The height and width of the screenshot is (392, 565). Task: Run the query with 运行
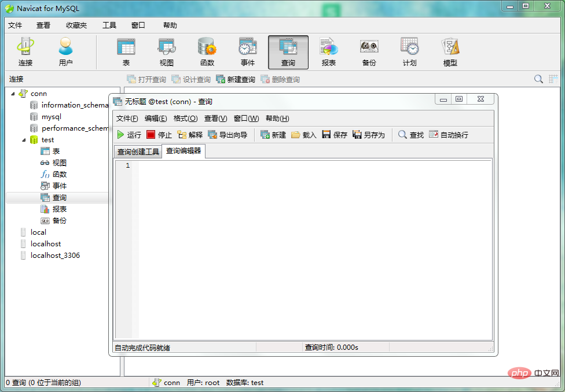pyautogui.click(x=129, y=135)
